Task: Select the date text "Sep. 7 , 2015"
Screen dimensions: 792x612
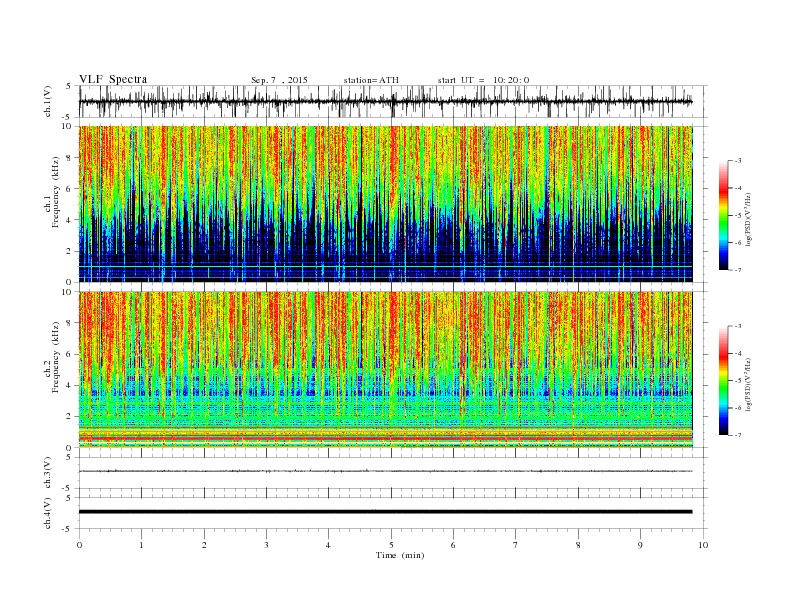Action: [x=279, y=80]
